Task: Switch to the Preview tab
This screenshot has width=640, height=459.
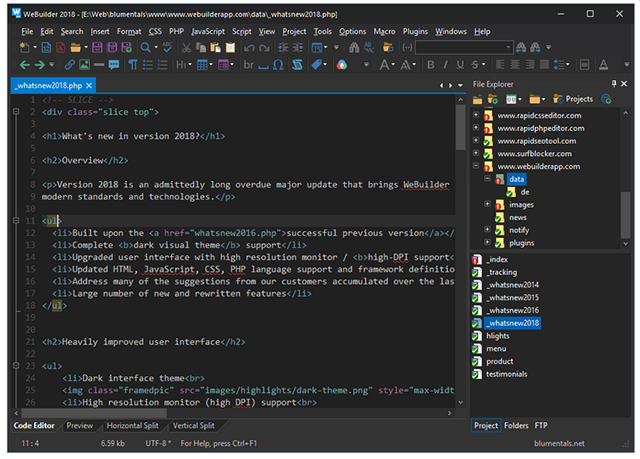Action: (80, 426)
